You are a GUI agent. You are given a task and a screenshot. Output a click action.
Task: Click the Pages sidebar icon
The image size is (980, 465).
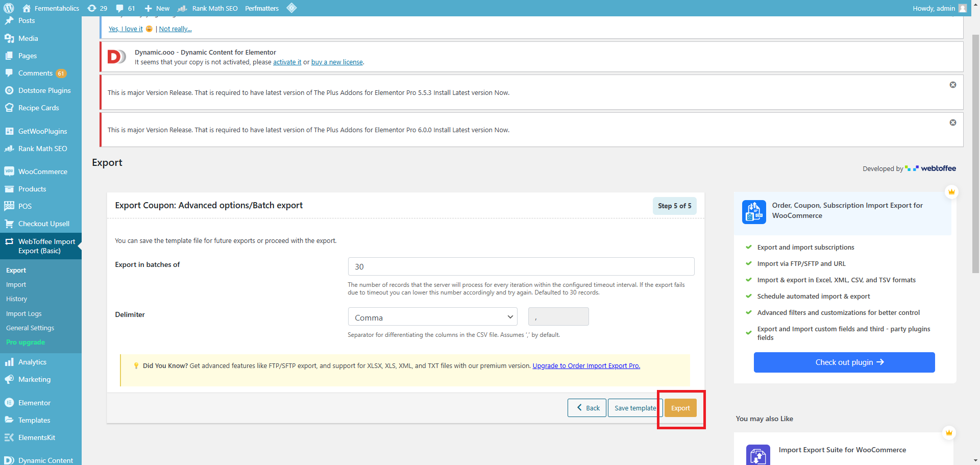point(9,56)
